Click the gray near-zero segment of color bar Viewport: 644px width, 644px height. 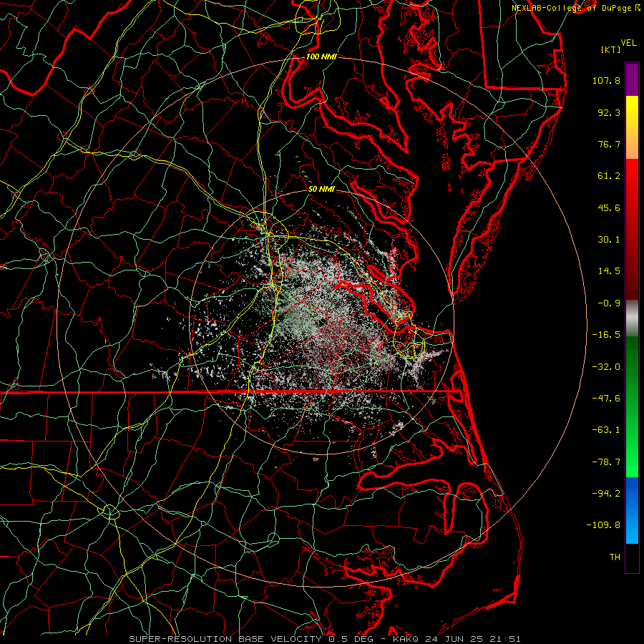pos(632,318)
